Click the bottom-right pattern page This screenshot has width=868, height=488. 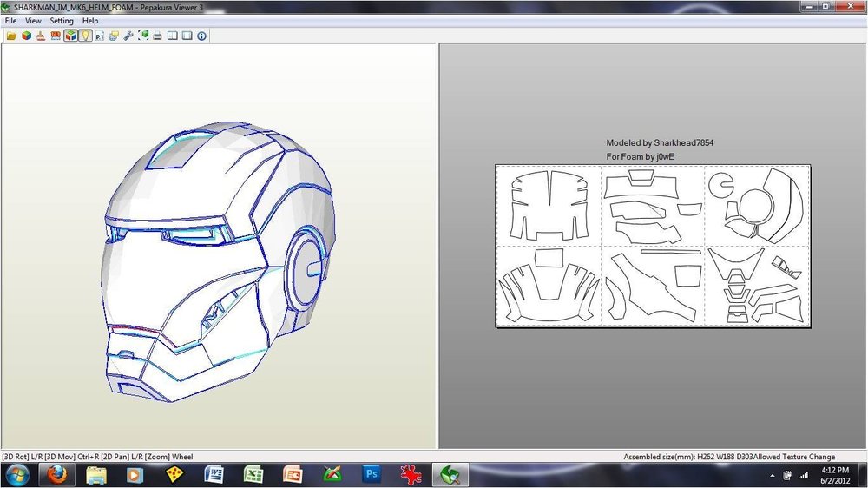tap(757, 286)
